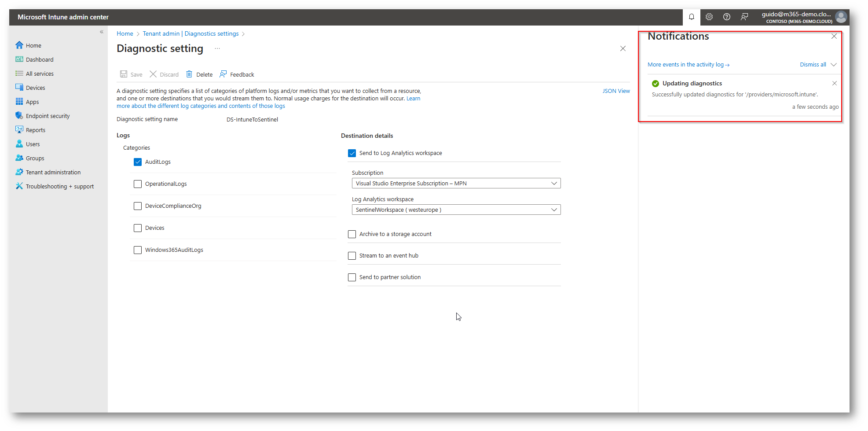
Task: Click the Home icon in sidebar
Action: pos(19,45)
